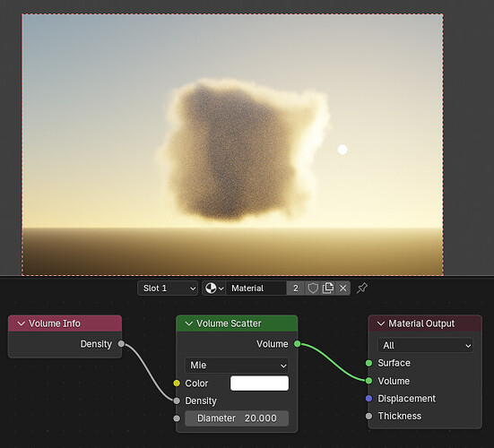
Task: Collapse the Volume Info node
Action: (x=22, y=323)
